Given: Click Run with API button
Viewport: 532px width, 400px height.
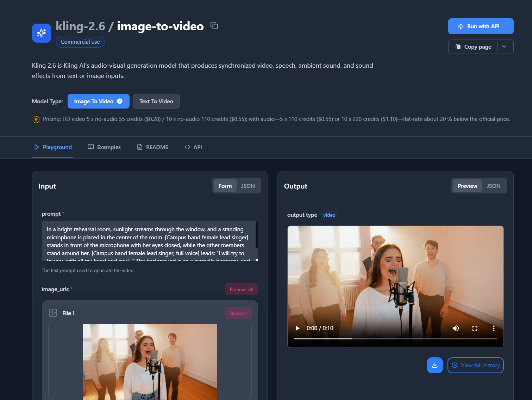Looking at the screenshot, I should coord(481,26).
